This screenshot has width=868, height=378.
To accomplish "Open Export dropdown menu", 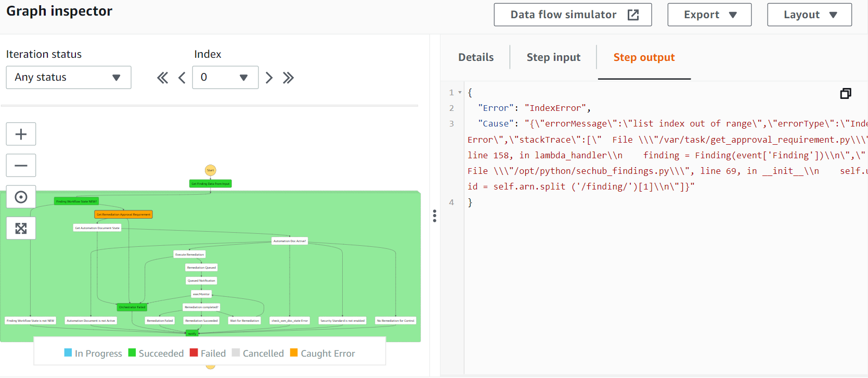I will [709, 15].
